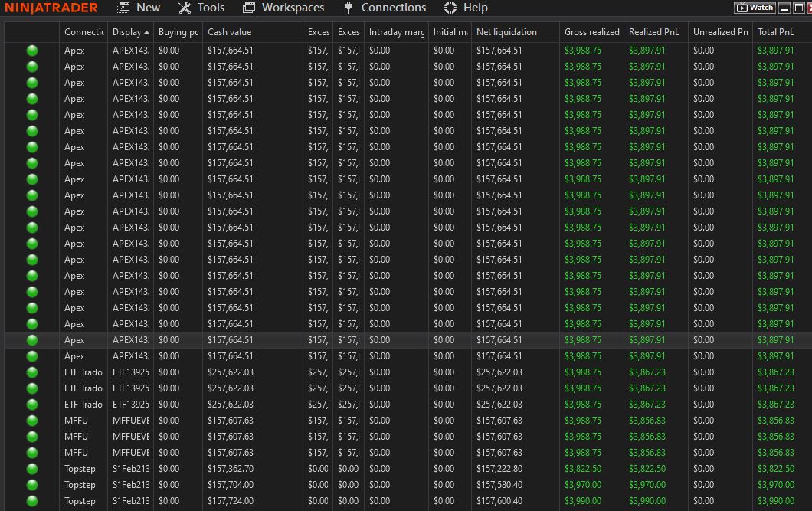The width and height of the screenshot is (812, 511).
Task: Click the Unrealized PnL column header
Action: click(x=720, y=32)
